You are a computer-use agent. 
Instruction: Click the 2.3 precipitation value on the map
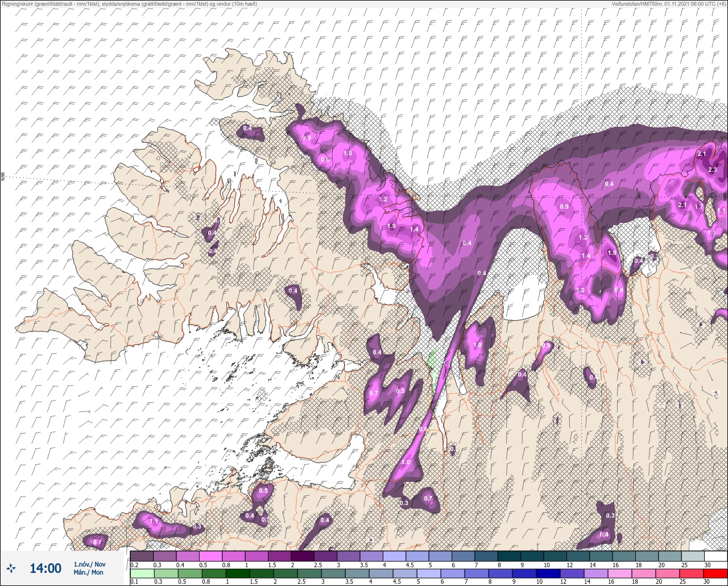coord(713,170)
